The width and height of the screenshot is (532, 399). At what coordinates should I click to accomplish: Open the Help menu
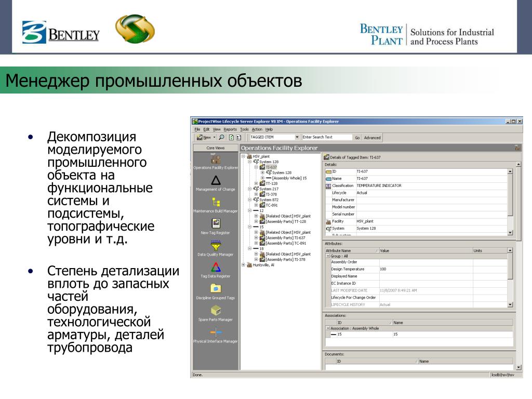tap(269, 129)
